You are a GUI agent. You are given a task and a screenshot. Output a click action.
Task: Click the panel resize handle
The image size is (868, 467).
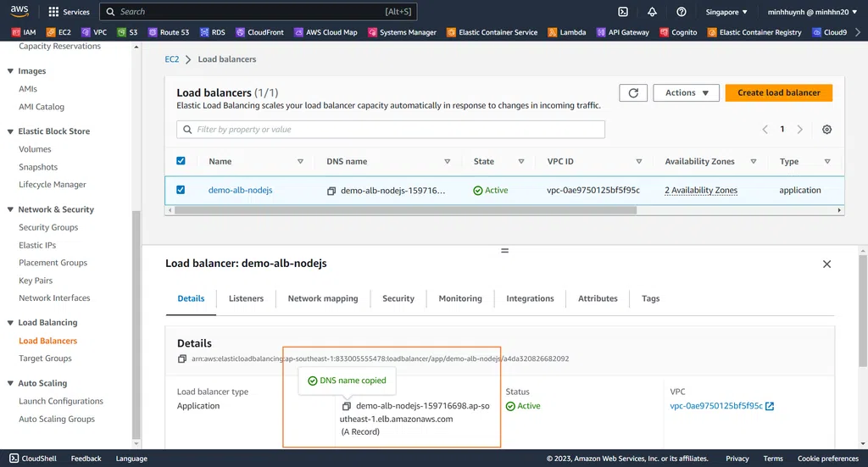pyautogui.click(x=504, y=251)
